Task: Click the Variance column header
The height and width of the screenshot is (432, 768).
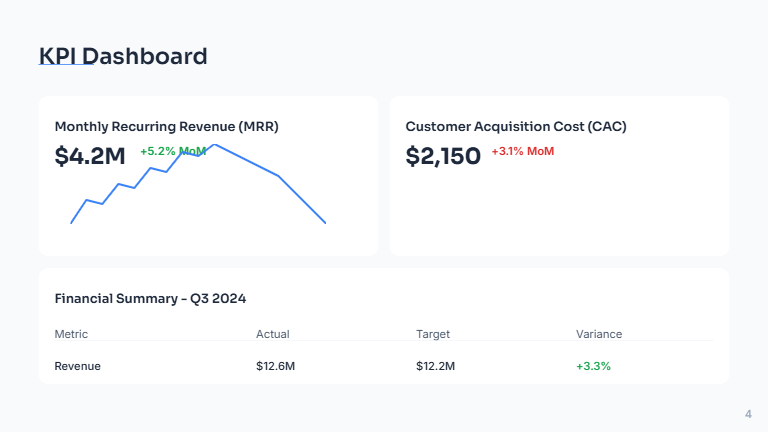Action: tap(599, 334)
